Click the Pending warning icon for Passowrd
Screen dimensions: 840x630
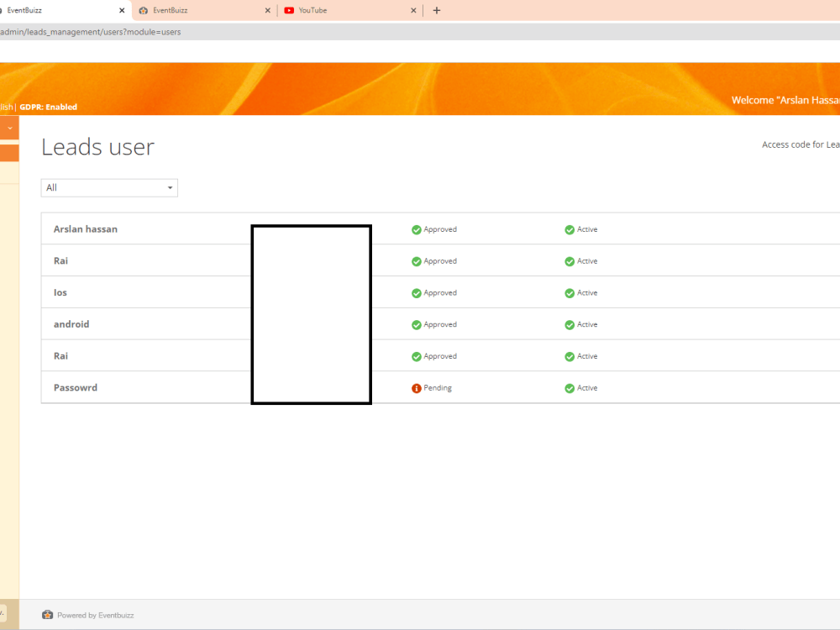point(417,388)
